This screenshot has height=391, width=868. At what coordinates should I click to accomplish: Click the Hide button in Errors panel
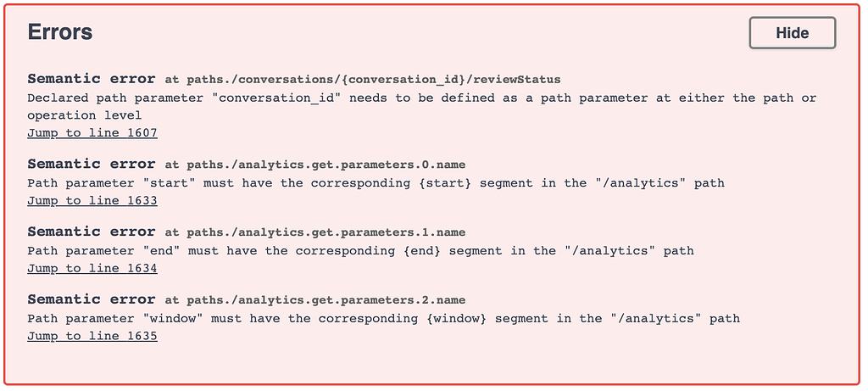792,33
